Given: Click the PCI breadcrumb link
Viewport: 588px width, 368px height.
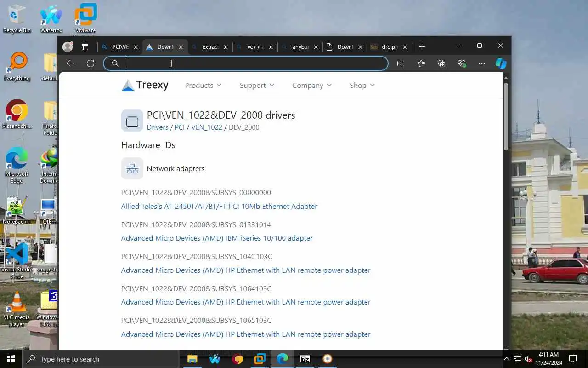Looking at the screenshot, I should 180,127.
